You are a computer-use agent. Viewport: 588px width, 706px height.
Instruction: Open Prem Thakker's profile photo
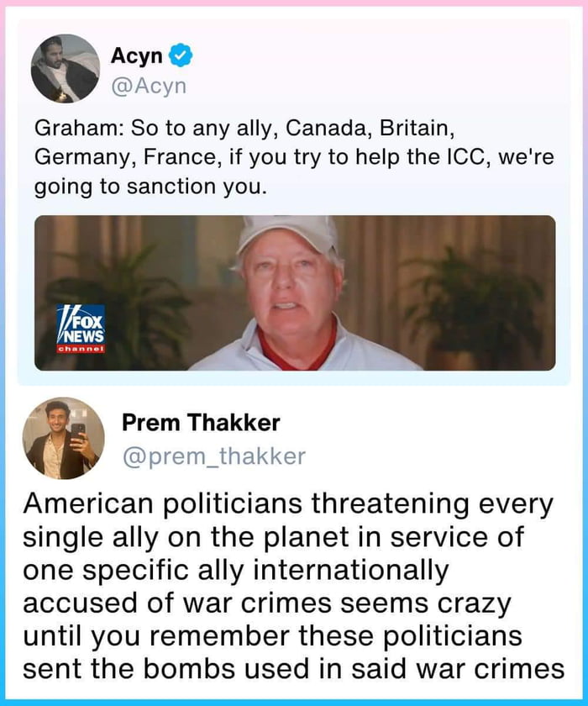64,439
